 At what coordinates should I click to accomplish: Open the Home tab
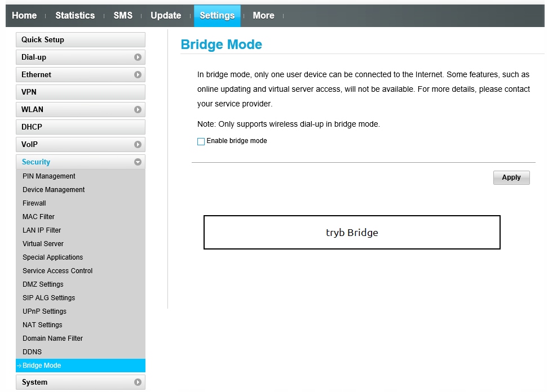24,16
